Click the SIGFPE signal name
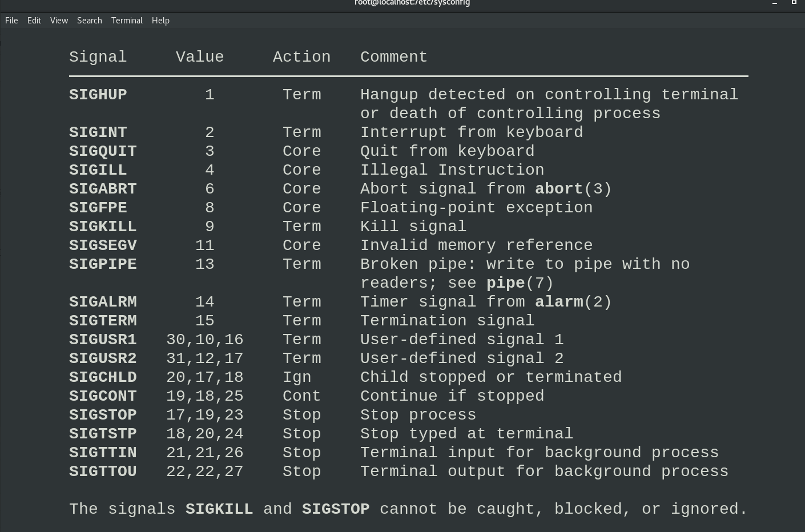Viewport: 805px width, 532px height. point(98,208)
